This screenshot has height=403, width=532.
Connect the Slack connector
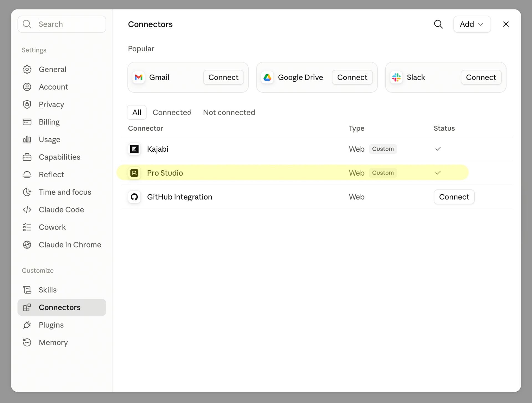(481, 77)
